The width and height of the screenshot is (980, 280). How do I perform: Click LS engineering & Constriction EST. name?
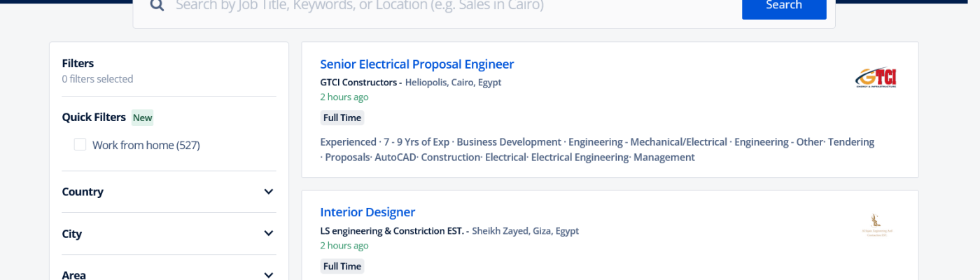392,231
